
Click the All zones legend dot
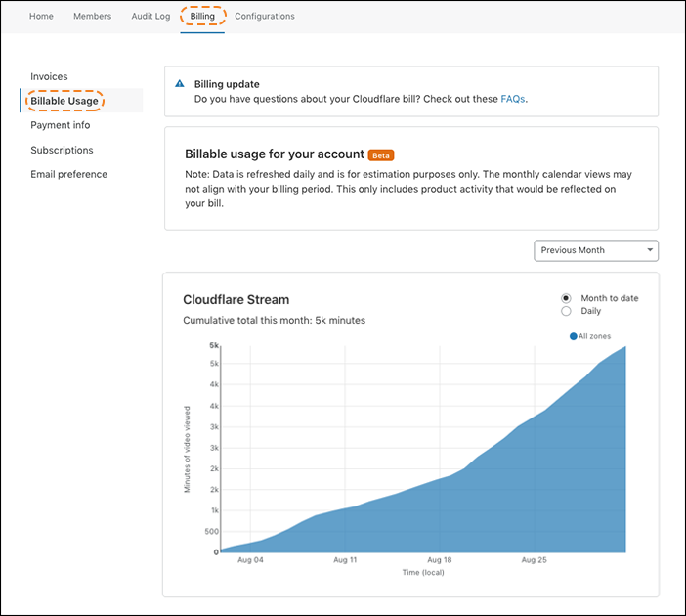click(574, 336)
